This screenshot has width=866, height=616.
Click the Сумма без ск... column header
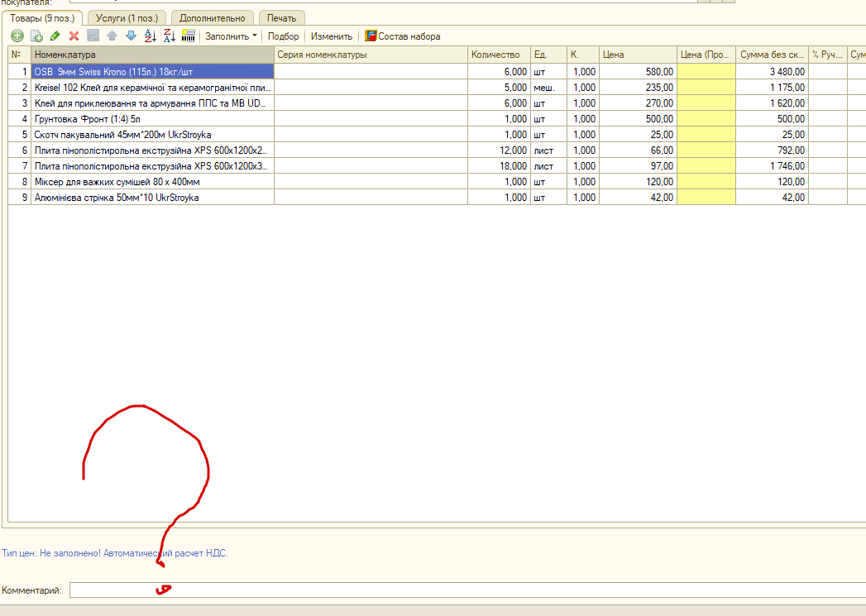click(x=772, y=55)
